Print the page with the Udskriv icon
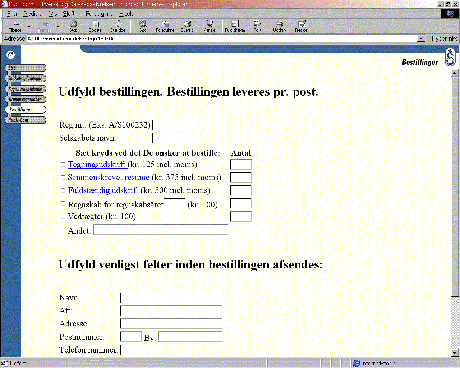This screenshot has height=368, width=460. (280, 26)
